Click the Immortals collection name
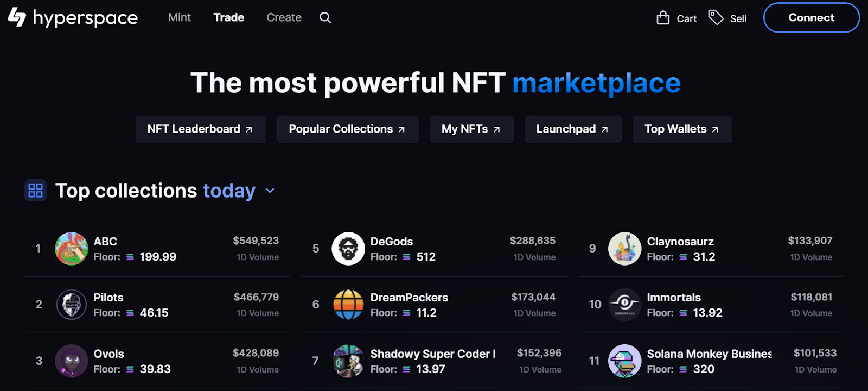868x391 pixels. point(674,298)
